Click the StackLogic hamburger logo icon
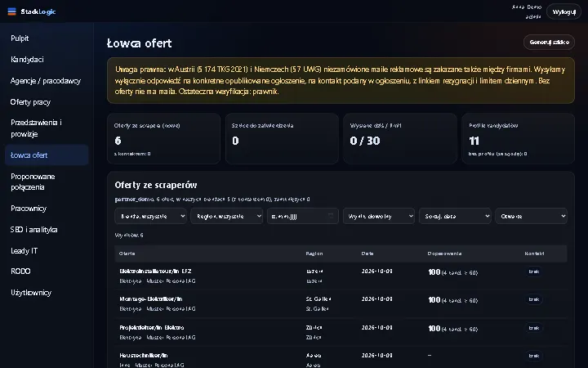Image resolution: width=588 pixels, height=368 pixels. (x=12, y=11)
